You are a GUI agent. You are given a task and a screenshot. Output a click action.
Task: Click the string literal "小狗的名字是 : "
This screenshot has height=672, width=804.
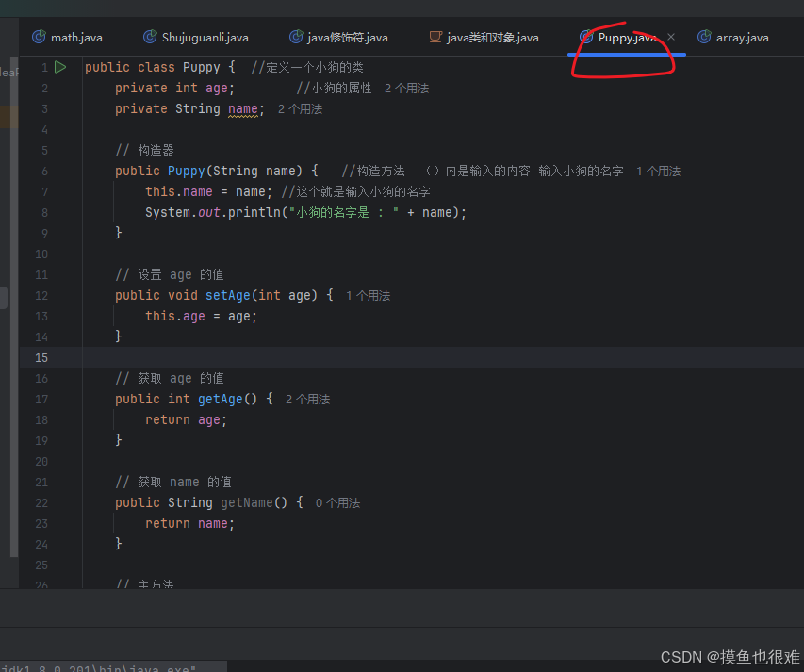pos(344,212)
